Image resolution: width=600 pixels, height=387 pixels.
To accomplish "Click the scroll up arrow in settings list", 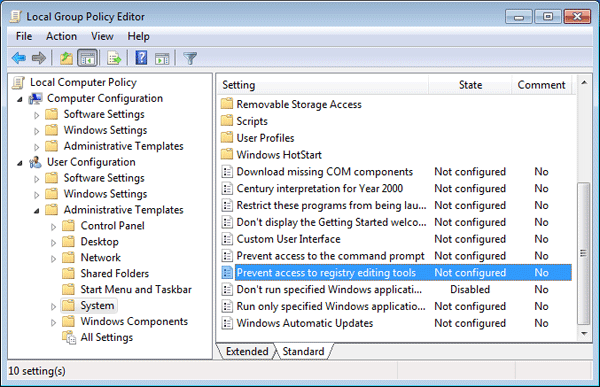I will 584,82.
